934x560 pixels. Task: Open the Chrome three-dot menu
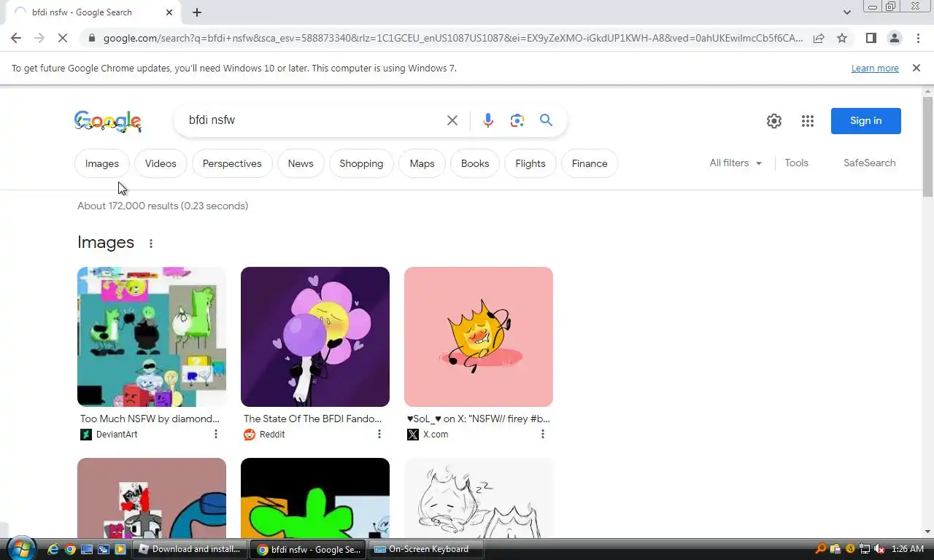click(917, 38)
